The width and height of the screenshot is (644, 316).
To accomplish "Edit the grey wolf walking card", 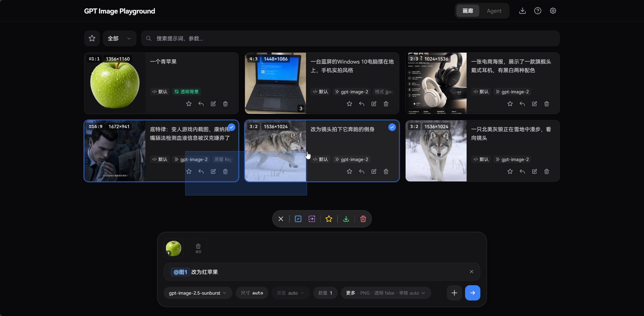I will tap(534, 171).
